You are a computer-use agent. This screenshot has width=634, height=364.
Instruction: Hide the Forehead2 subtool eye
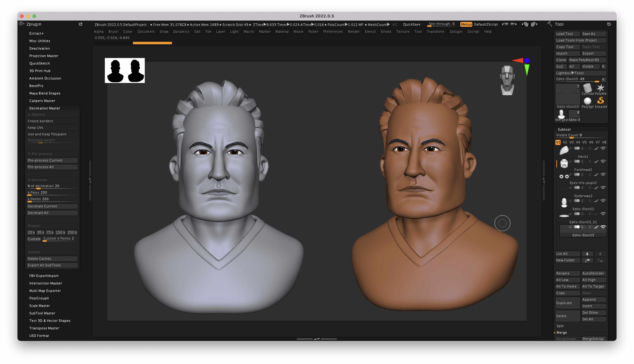[603, 161]
